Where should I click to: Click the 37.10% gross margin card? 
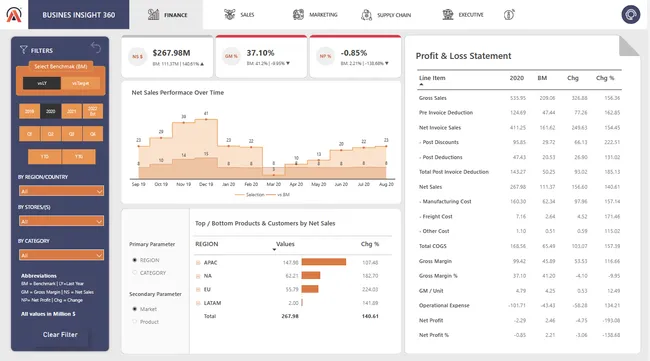(261, 57)
